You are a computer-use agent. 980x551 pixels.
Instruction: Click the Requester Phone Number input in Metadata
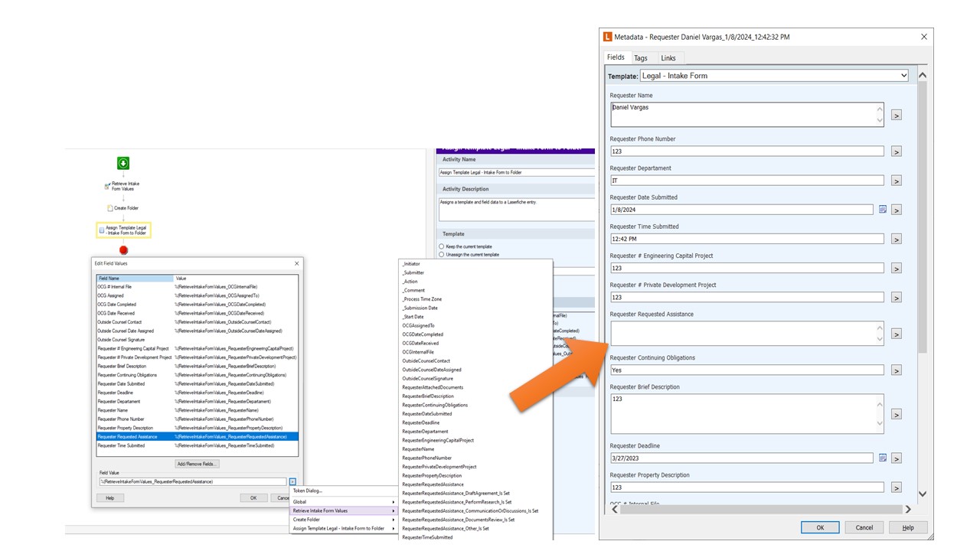[x=746, y=152]
